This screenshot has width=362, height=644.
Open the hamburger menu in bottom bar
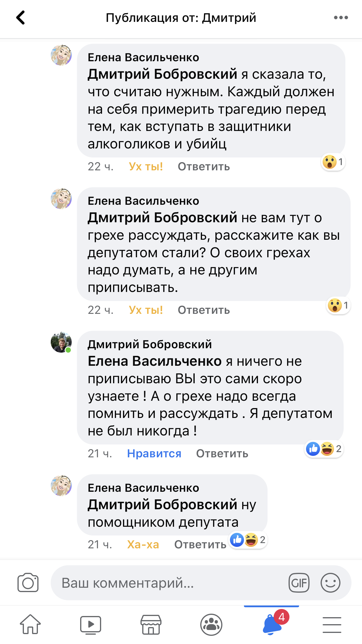332,624
